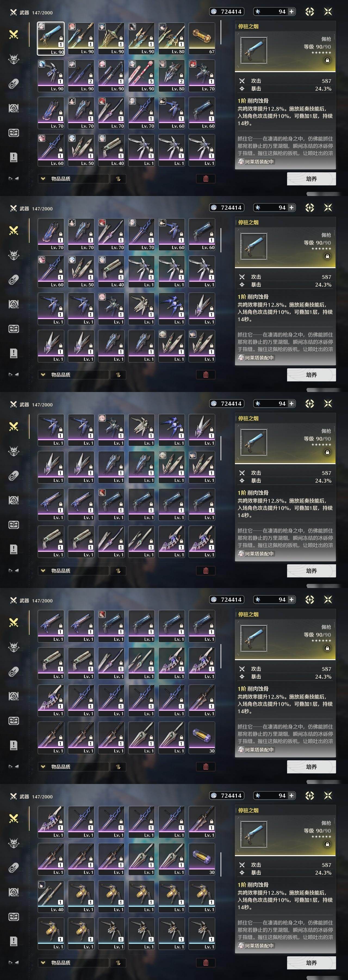Select the gold tube item with count 67

tap(202, 38)
